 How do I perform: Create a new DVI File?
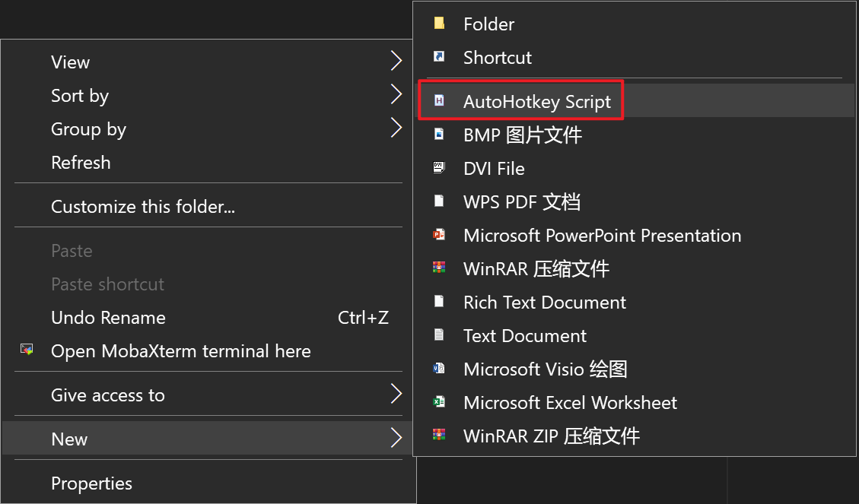[x=635, y=168]
